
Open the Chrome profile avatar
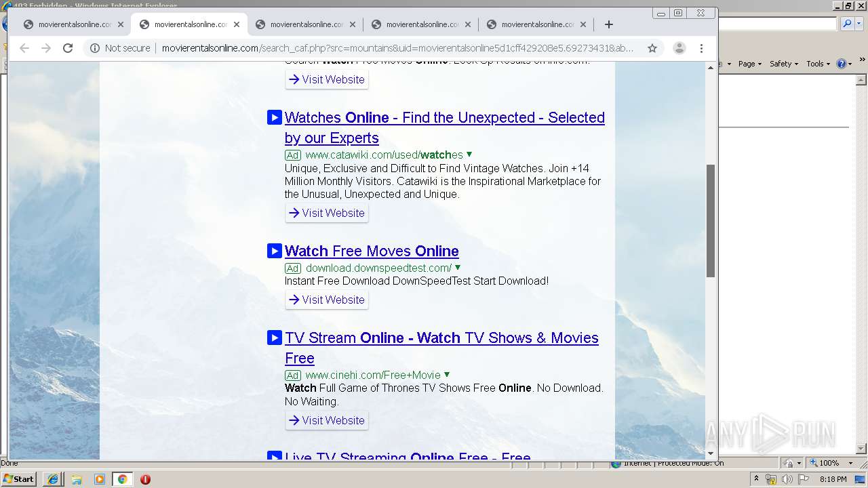[x=679, y=48]
